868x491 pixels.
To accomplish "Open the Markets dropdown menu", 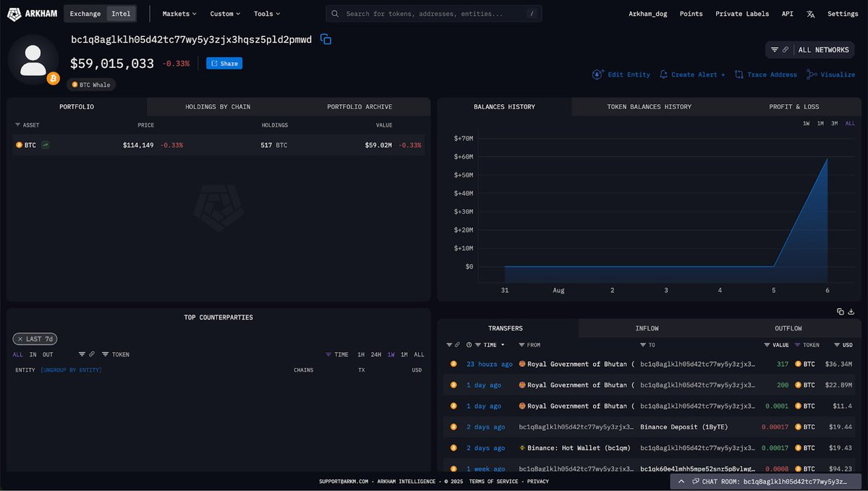I will (x=179, y=14).
